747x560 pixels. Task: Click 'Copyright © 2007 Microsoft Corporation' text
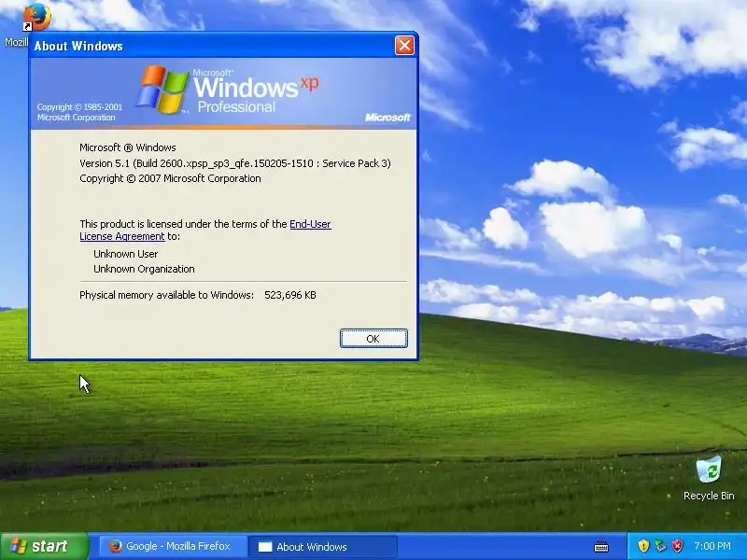tap(170, 178)
